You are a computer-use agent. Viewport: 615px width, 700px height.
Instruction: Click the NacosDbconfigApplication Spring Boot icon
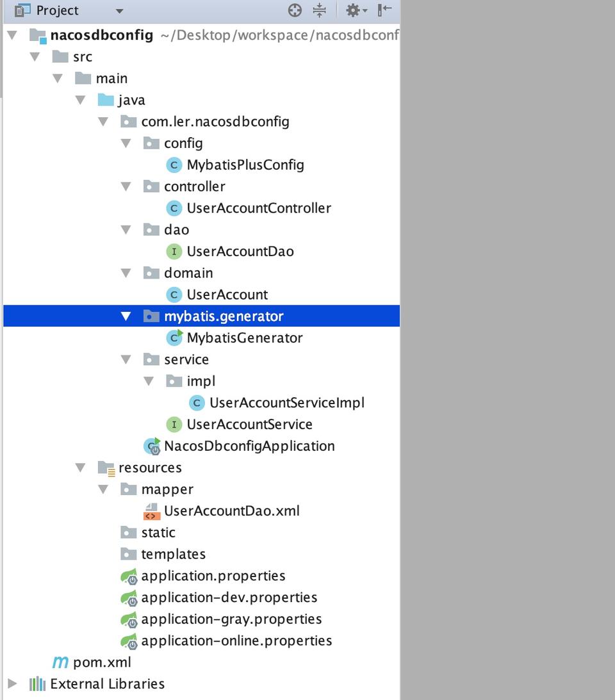(x=152, y=446)
